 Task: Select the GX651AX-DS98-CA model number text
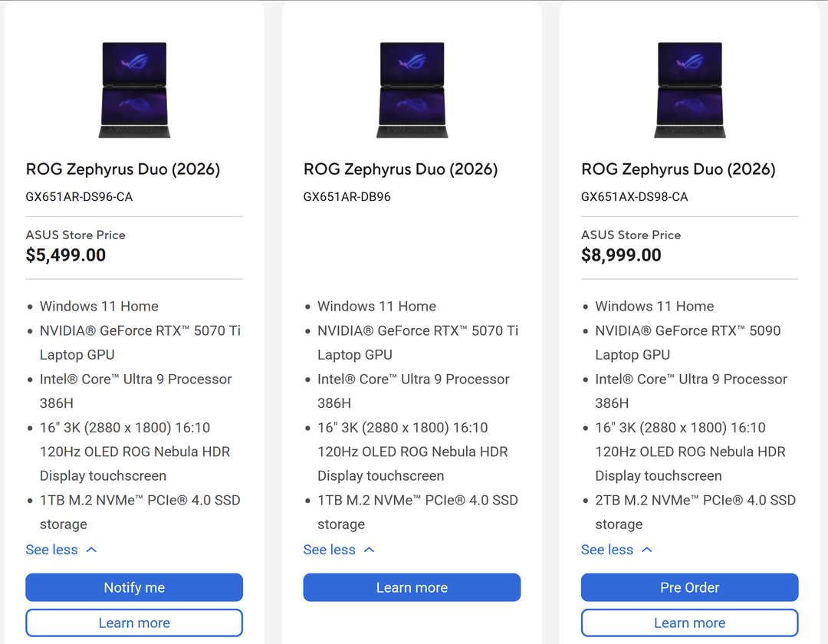634,197
